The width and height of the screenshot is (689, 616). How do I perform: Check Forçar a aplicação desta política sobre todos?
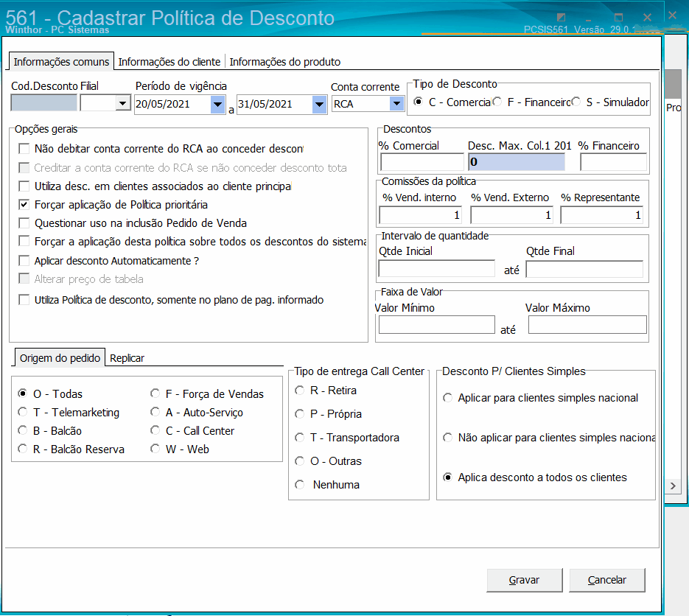coord(24,241)
